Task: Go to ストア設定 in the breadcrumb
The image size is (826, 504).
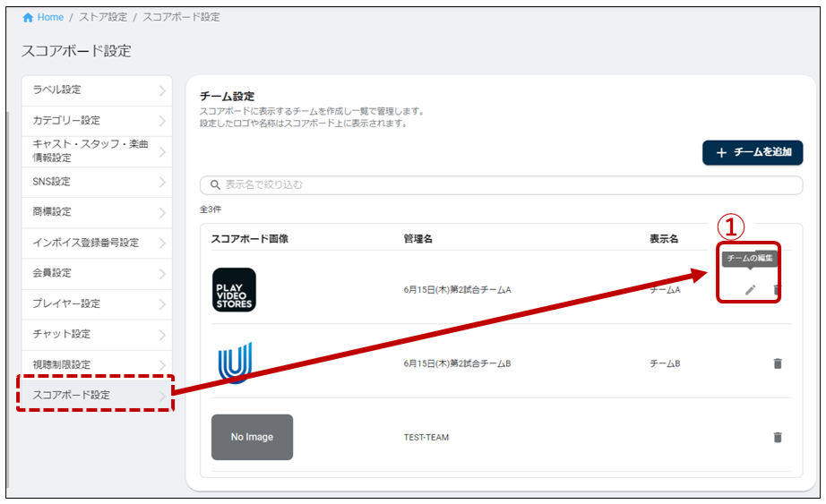Action: [103, 17]
